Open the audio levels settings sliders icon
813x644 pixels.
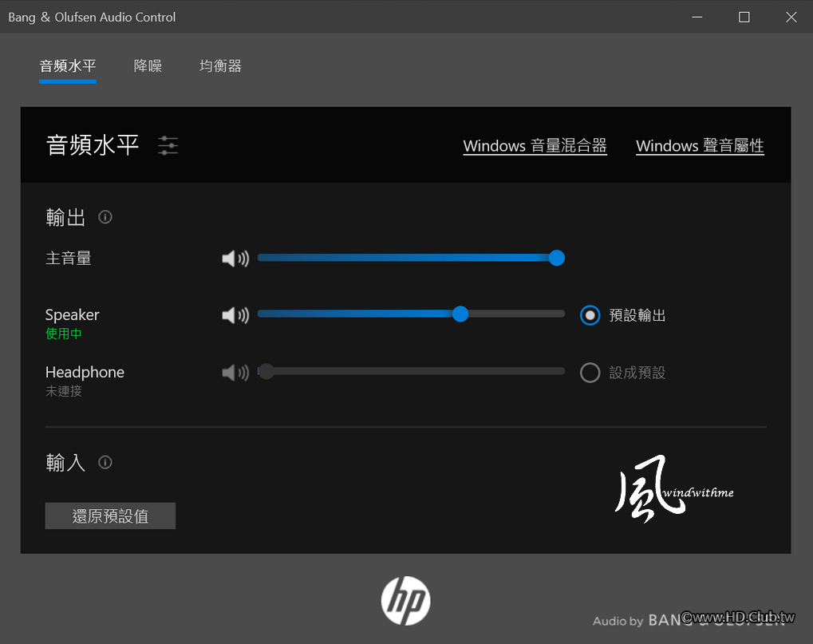click(x=168, y=146)
